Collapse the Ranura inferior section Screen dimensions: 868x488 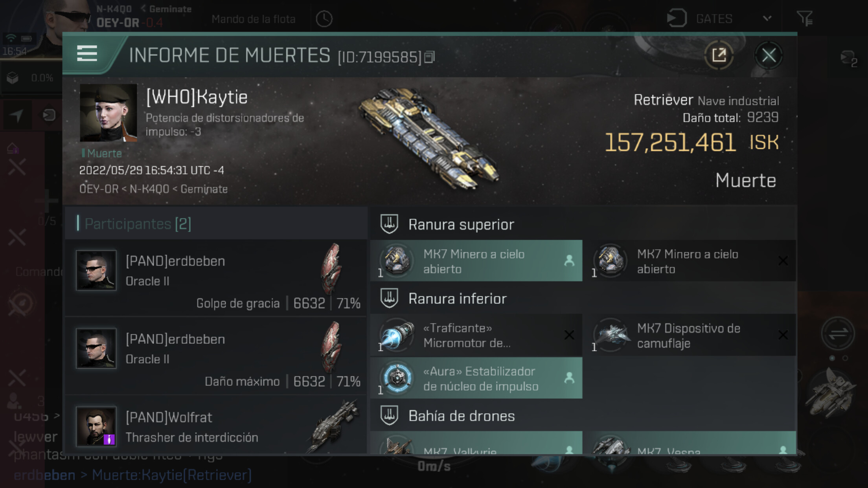[x=583, y=298]
